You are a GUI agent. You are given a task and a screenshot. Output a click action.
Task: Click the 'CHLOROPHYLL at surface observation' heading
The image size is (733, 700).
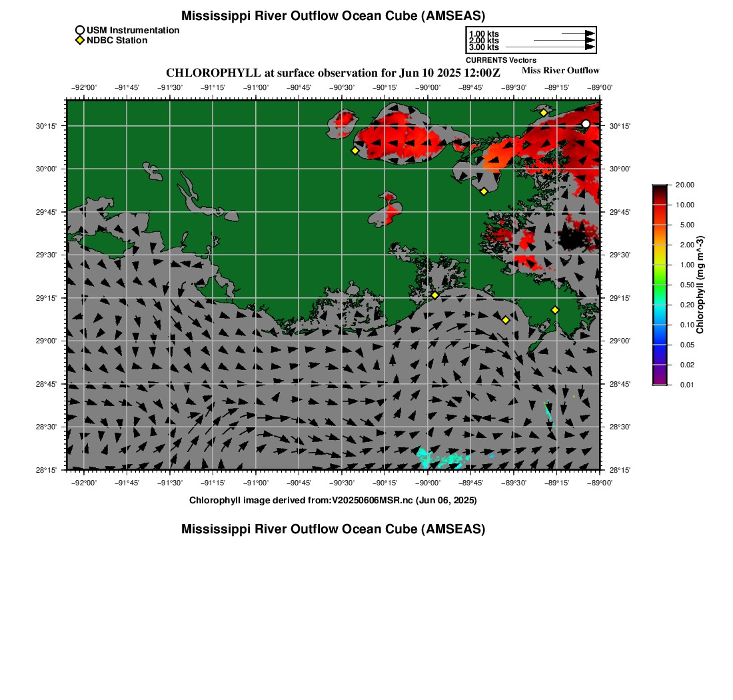[x=333, y=73]
